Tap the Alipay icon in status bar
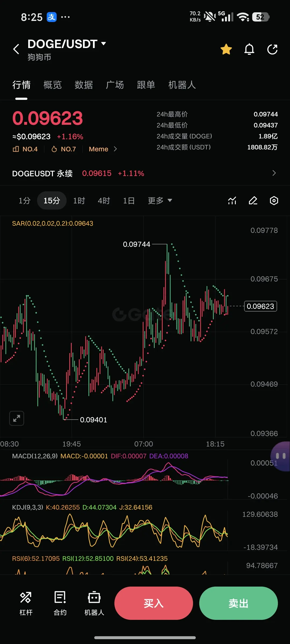Screen dimensions: 290x644 click(x=52, y=17)
